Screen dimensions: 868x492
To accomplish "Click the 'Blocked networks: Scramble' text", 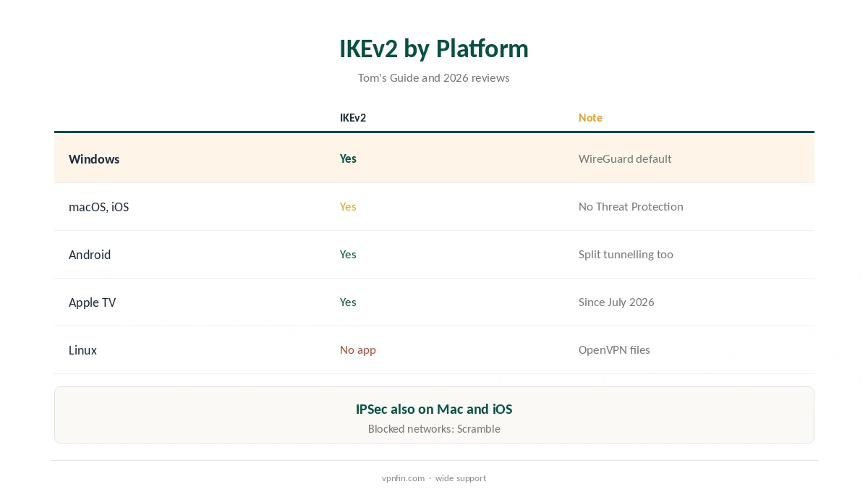I will point(434,428).
